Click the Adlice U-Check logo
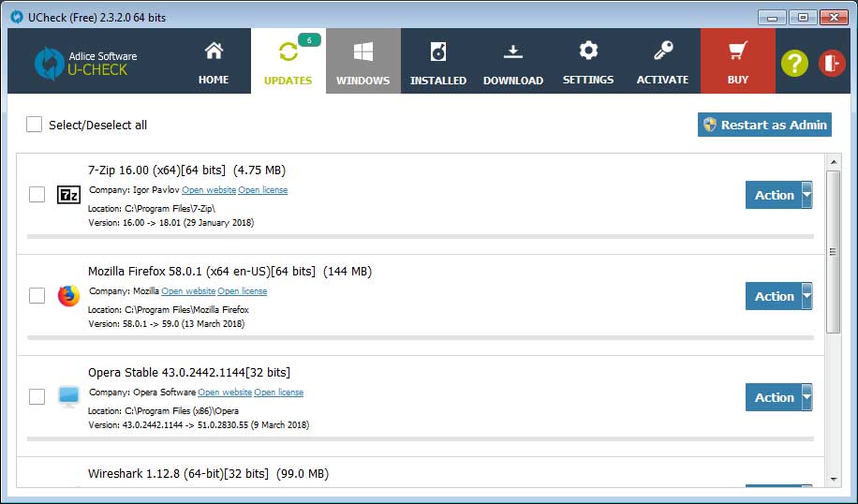Image resolution: width=858 pixels, height=504 pixels. (86, 64)
